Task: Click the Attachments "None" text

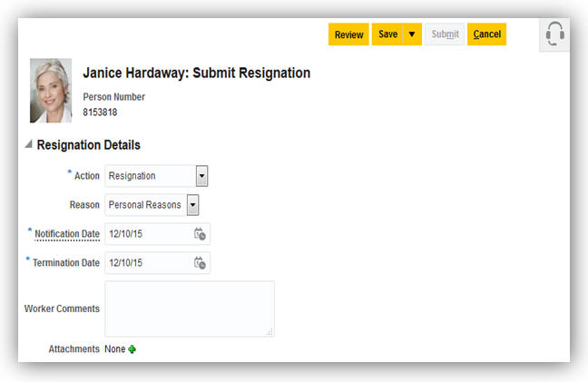Action: pos(114,349)
